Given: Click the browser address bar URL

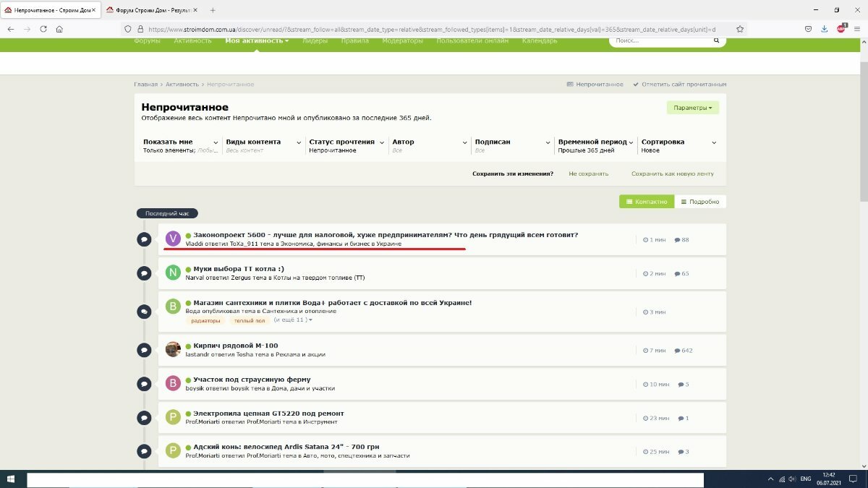Looking at the screenshot, I should point(432,29).
